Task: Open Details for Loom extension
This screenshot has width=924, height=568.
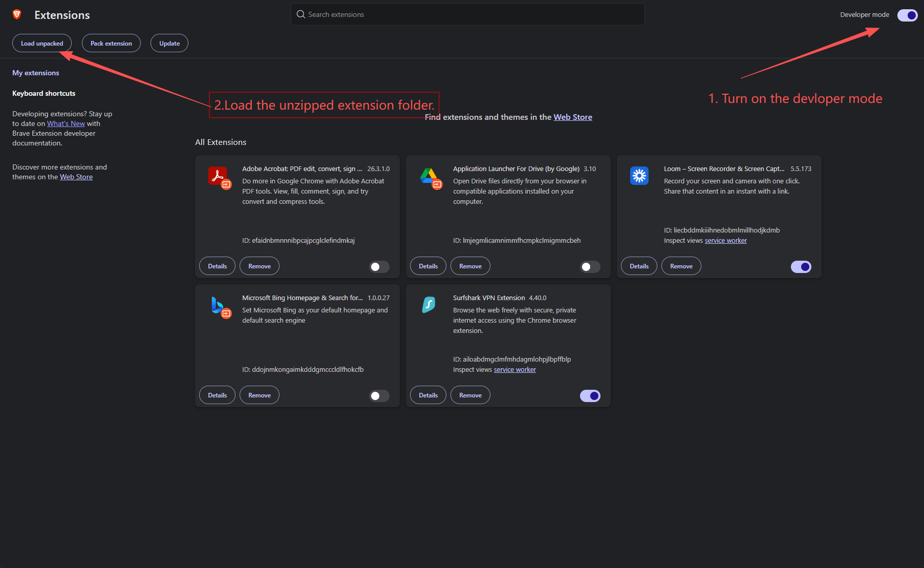Action: 639,266
